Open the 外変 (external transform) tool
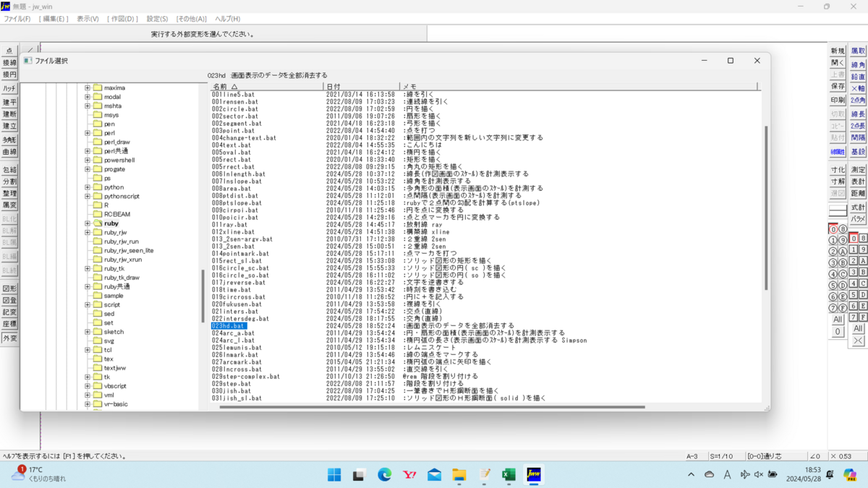Viewport: 868px width, 488px height. pos(9,338)
